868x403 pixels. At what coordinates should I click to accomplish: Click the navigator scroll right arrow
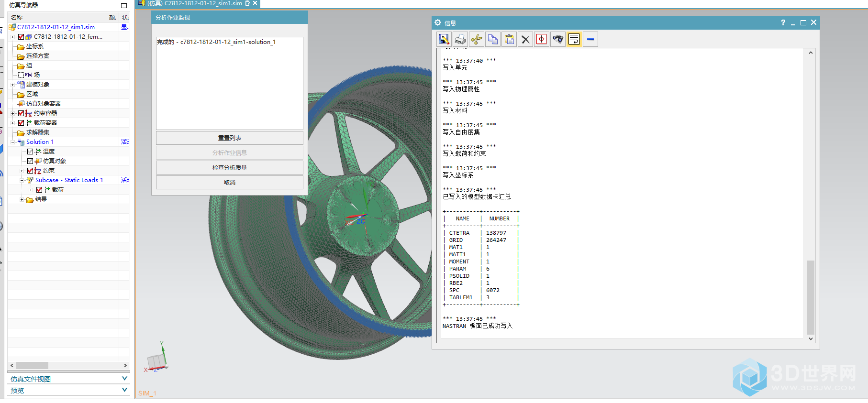(125, 365)
